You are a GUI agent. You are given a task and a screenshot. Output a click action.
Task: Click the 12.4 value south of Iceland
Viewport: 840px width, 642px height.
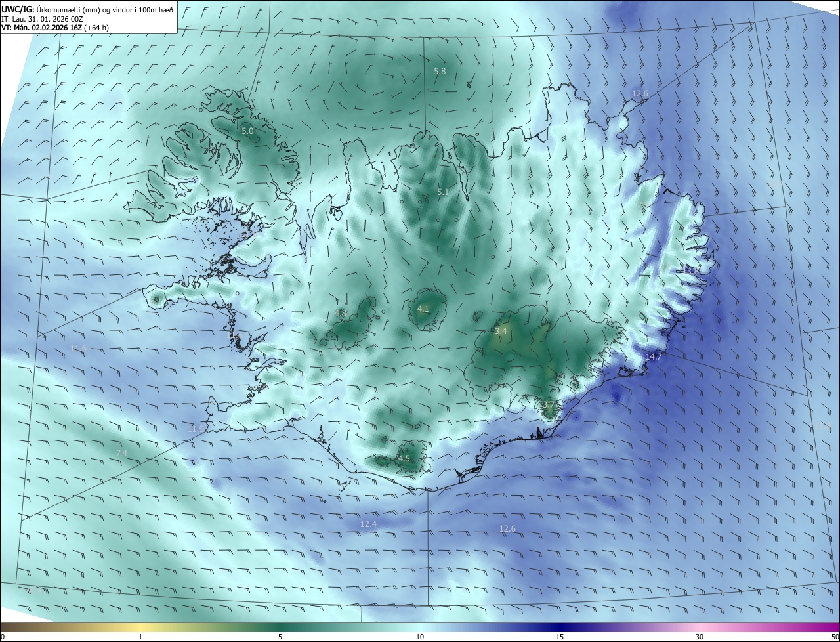coord(369,524)
